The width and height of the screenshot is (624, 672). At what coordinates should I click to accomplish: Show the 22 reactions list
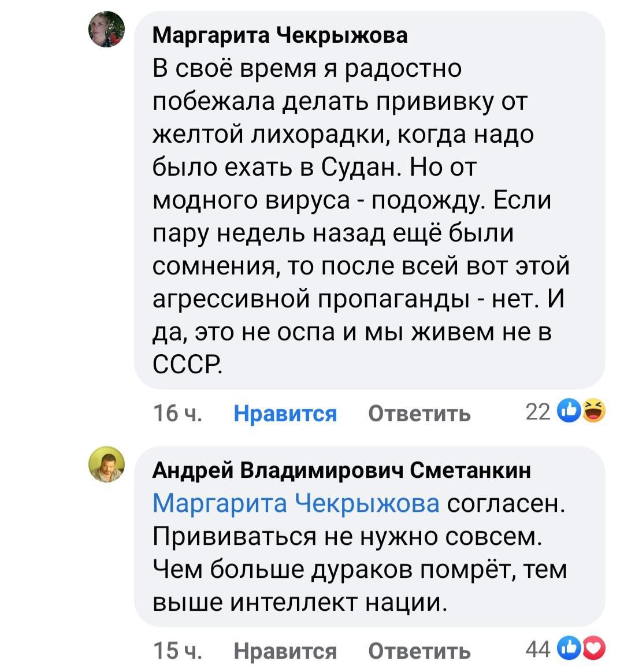pos(538,413)
